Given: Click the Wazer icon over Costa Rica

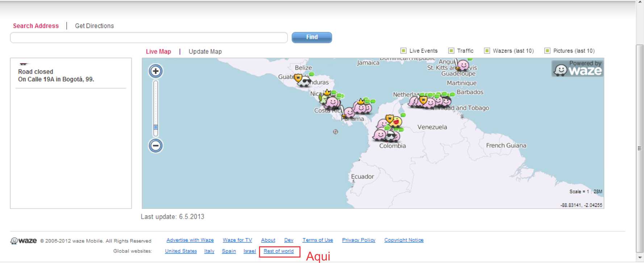Looking at the screenshot, I should pyautogui.click(x=332, y=103).
